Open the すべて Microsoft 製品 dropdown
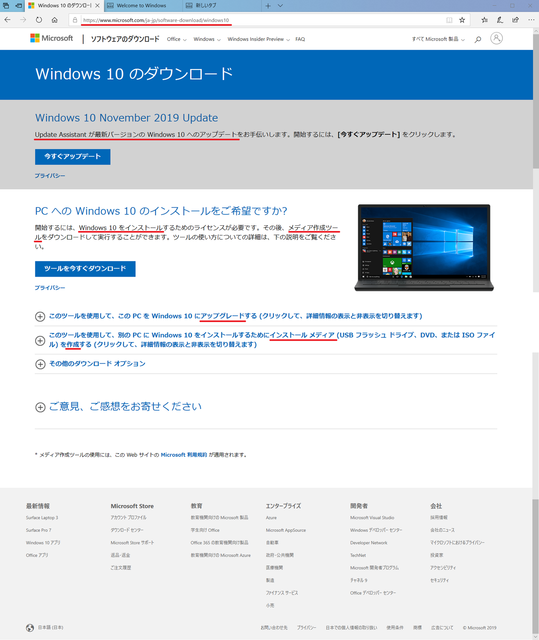The height and width of the screenshot is (640, 539). tap(438, 39)
